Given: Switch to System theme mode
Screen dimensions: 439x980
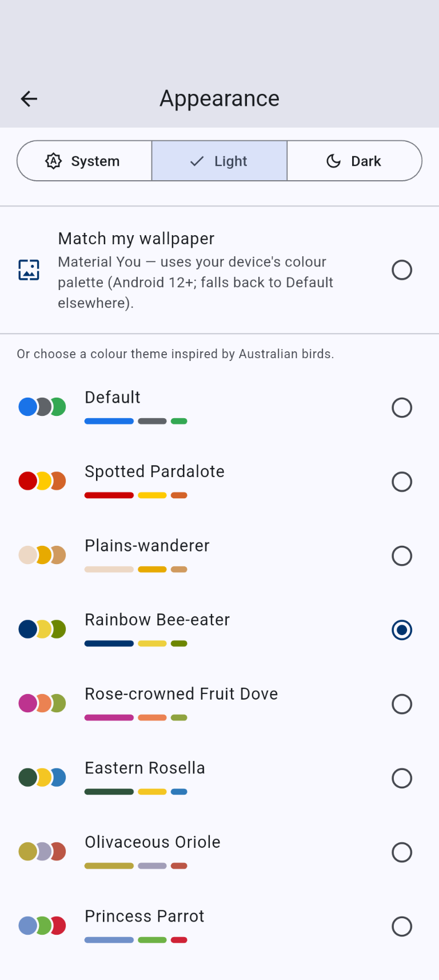Looking at the screenshot, I should 85,161.
